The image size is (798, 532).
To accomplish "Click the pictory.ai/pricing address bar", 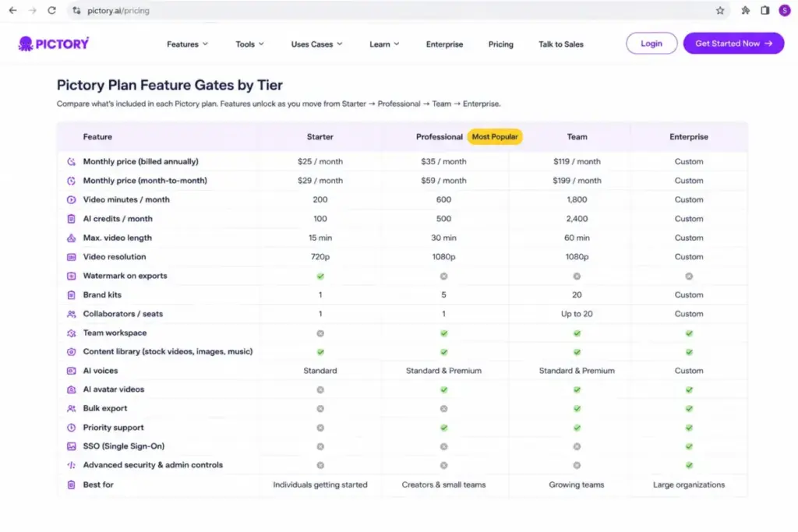I will click(x=397, y=10).
